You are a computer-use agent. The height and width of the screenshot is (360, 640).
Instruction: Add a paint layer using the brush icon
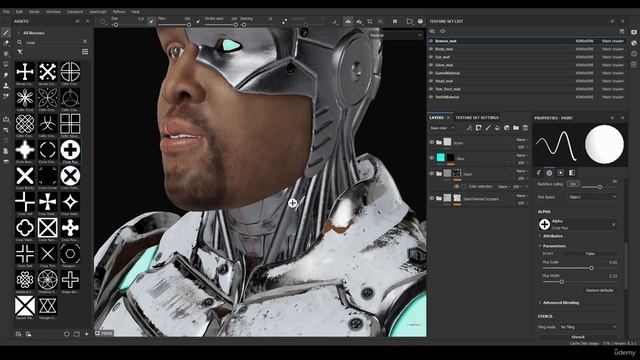point(488,128)
